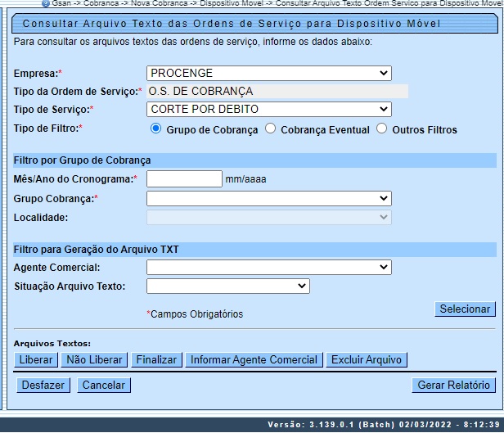
Task: Open the Empresa dropdown showing PROCENGE
Action: point(268,74)
